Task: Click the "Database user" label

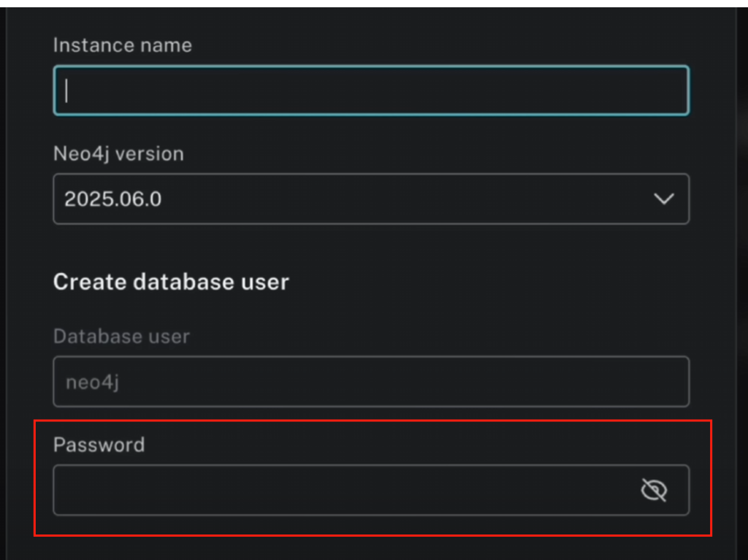Action: (x=121, y=337)
